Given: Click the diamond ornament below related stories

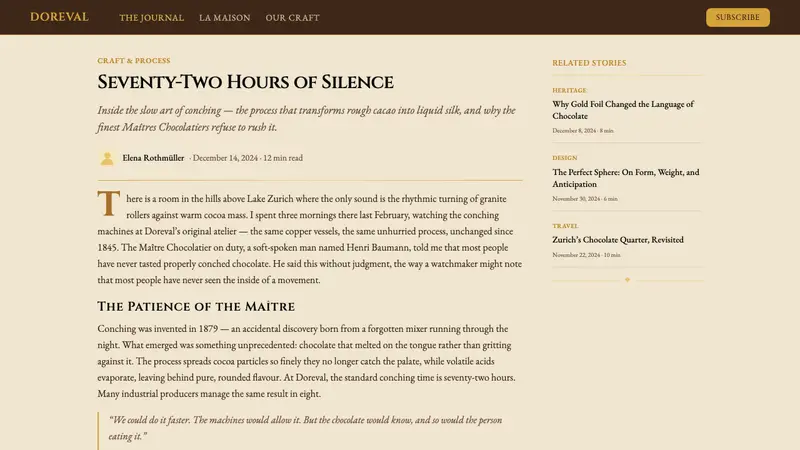Looking at the screenshot, I should [x=628, y=280].
